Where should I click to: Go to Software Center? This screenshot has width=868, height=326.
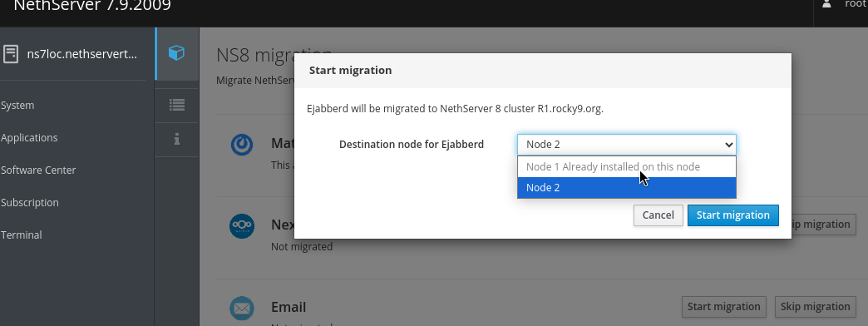(38, 170)
